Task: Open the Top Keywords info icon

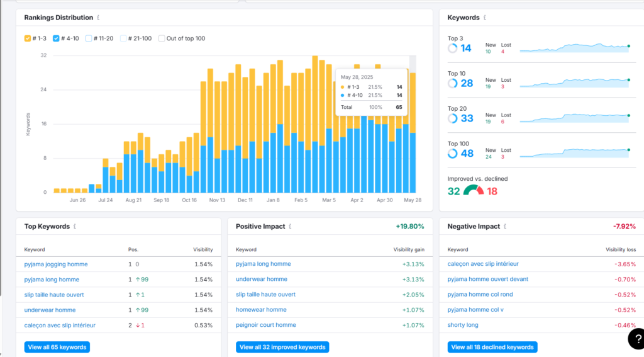Action: [x=75, y=227]
